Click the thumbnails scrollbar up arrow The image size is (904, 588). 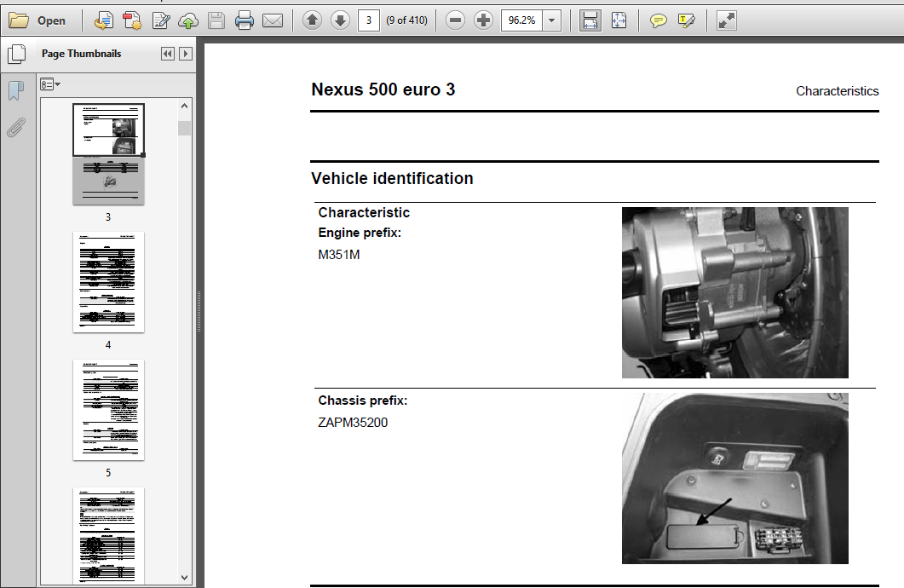[185, 106]
